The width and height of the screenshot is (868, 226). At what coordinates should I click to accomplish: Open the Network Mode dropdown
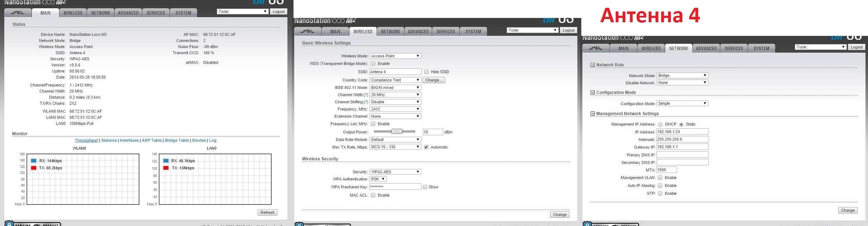(682, 75)
